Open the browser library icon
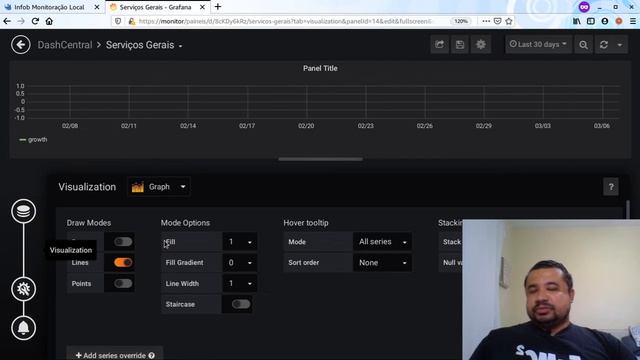This screenshot has height=360, width=640. click(x=576, y=21)
